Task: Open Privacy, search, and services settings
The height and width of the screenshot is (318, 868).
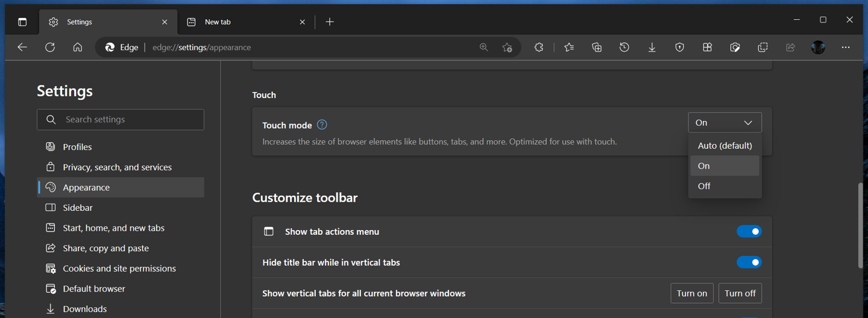Action: [121, 167]
